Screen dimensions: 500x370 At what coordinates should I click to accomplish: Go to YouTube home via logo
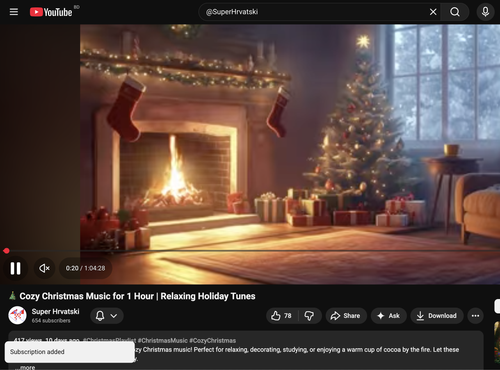pyautogui.click(x=51, y=12)
